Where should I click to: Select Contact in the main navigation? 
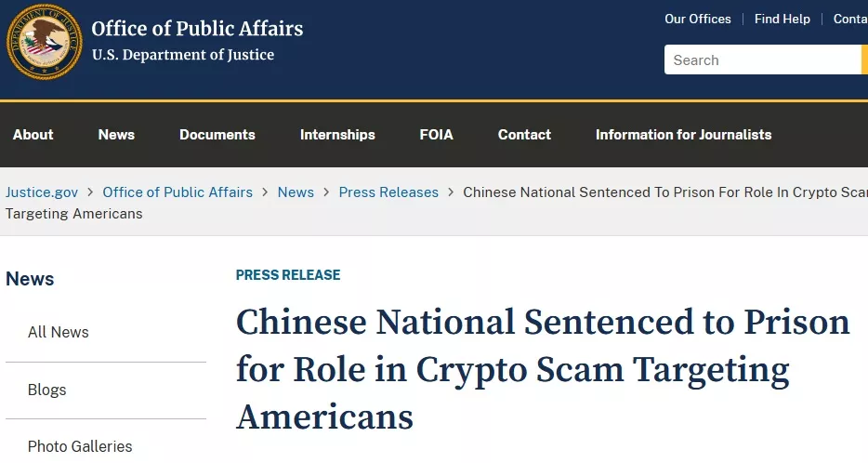pos(524,135)
